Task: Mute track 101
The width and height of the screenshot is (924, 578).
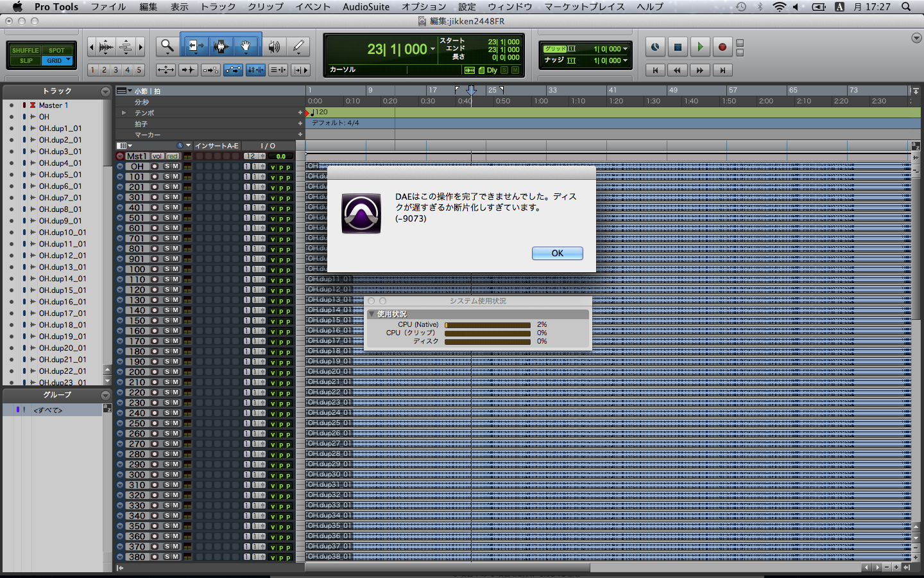Action: click(175, 177)
